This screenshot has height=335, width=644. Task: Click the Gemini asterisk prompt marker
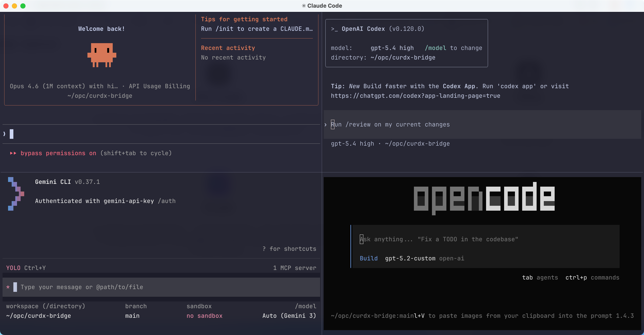[8, 287]
